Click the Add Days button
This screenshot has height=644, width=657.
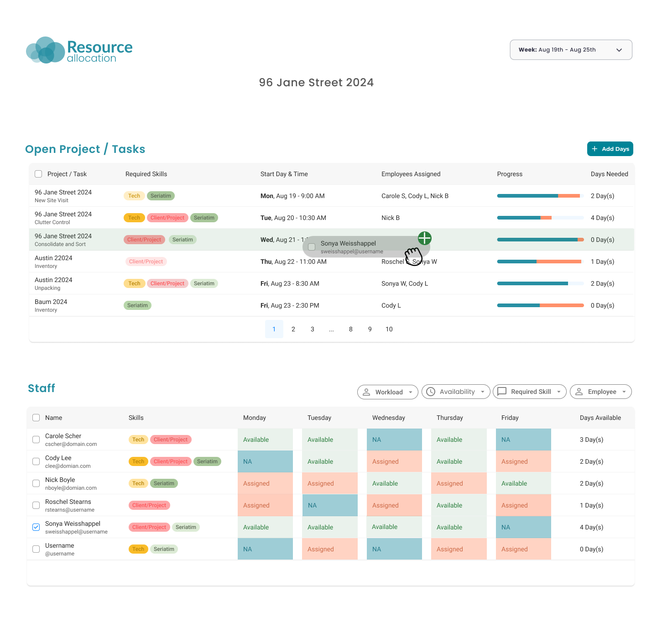click(x=610, y=149)
